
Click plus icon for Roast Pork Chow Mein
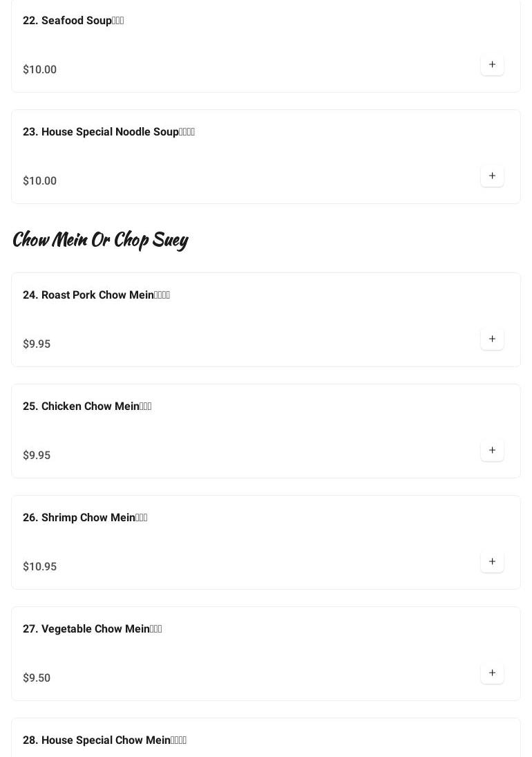(492, 339)
